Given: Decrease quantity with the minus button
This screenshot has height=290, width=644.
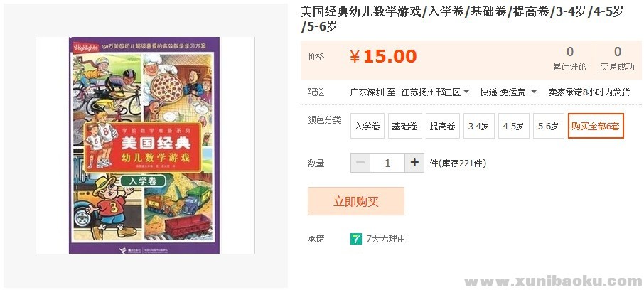Looking at the screenshot, I should click(360, 163).
